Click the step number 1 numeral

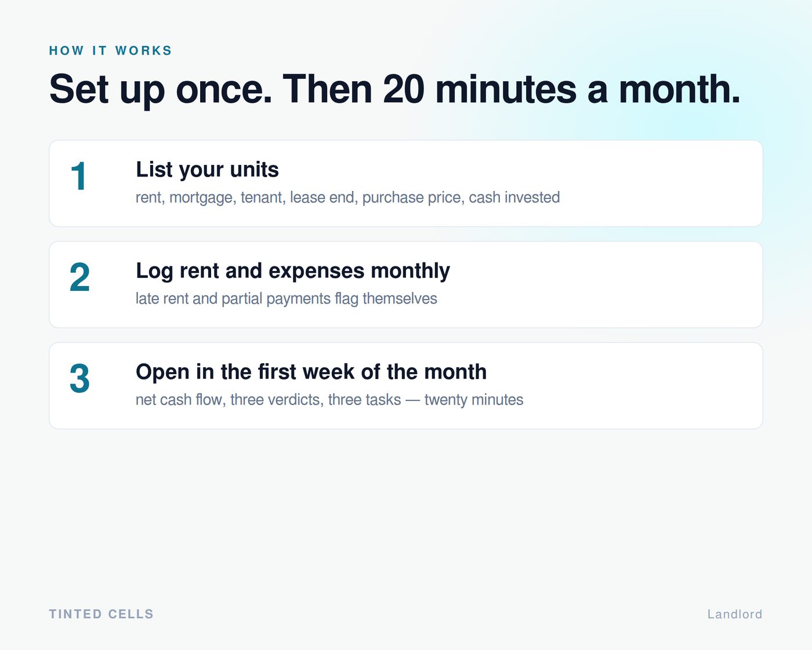click(x=79, y=176)
